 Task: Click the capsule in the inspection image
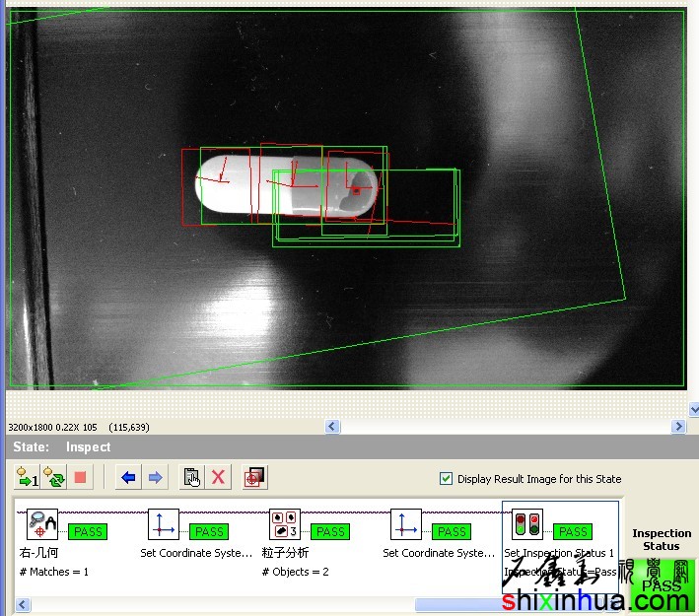pyautogui.click(x=286, y=185)
